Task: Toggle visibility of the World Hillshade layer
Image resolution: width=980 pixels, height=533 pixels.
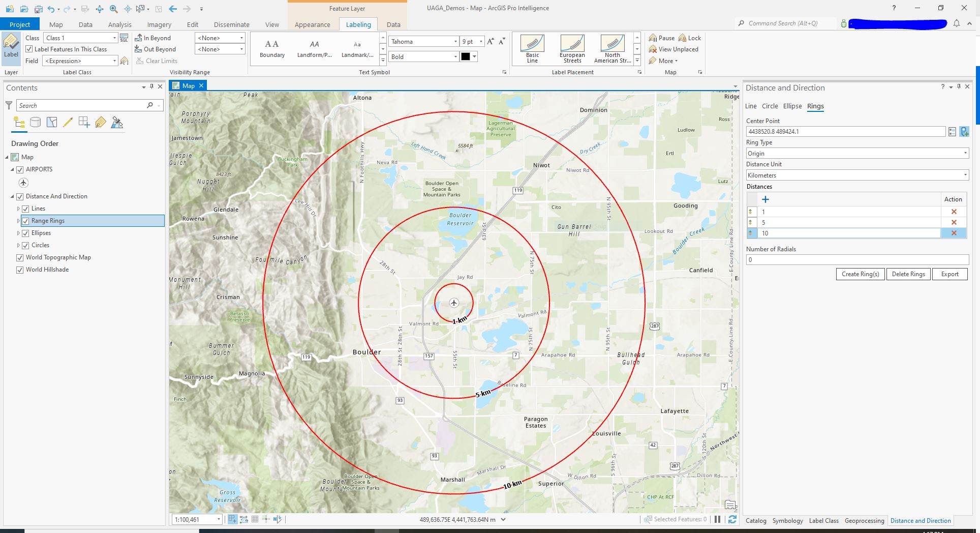Action: click(20, 270)
